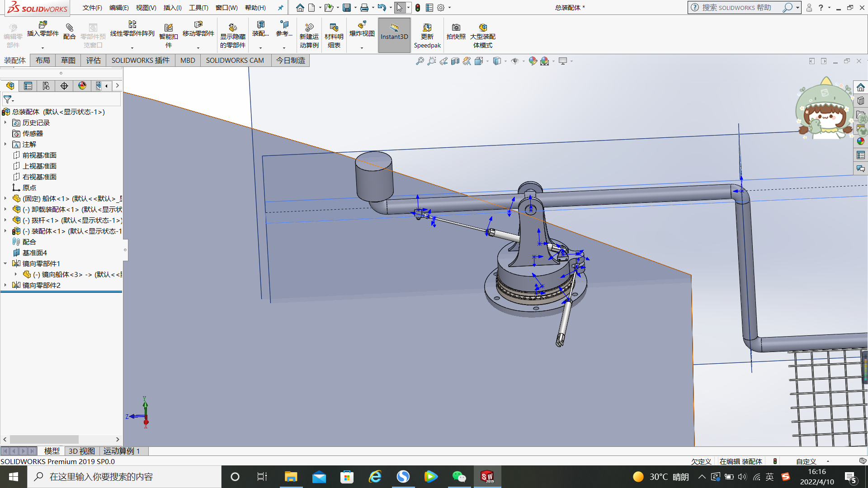Viewport: 868px width, 488px height.
Task: Expand 卸载装配体<1> tree node
Action: point(5,209)
